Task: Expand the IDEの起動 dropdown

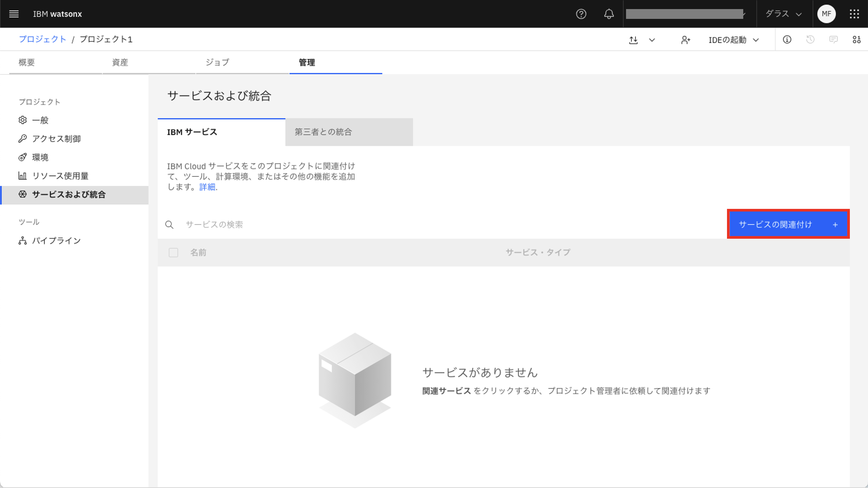Action: (733, 40)
